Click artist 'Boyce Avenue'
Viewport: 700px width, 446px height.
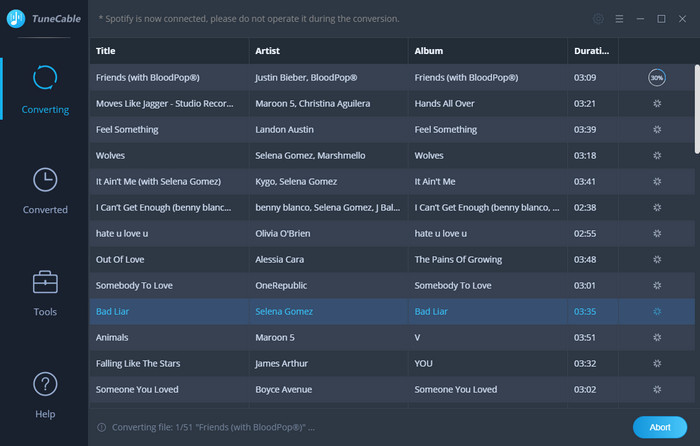pyautogui.click(x=283, y=389)
